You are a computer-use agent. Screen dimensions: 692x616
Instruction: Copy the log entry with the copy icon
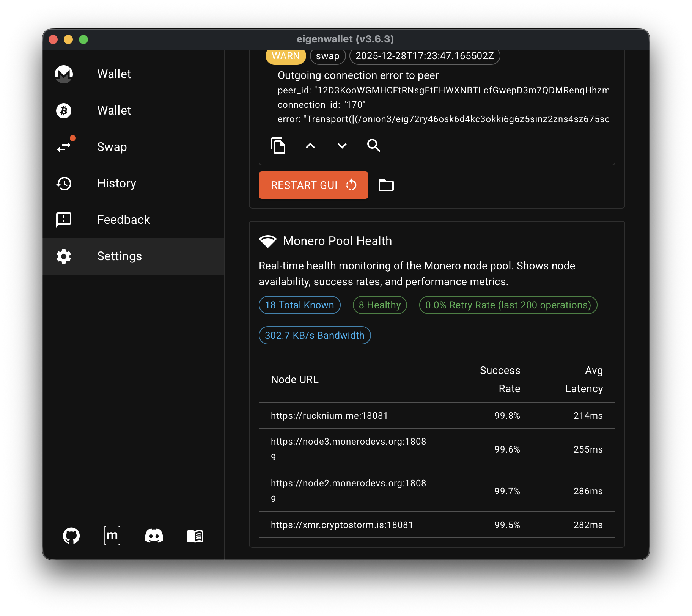click(279, 146)
